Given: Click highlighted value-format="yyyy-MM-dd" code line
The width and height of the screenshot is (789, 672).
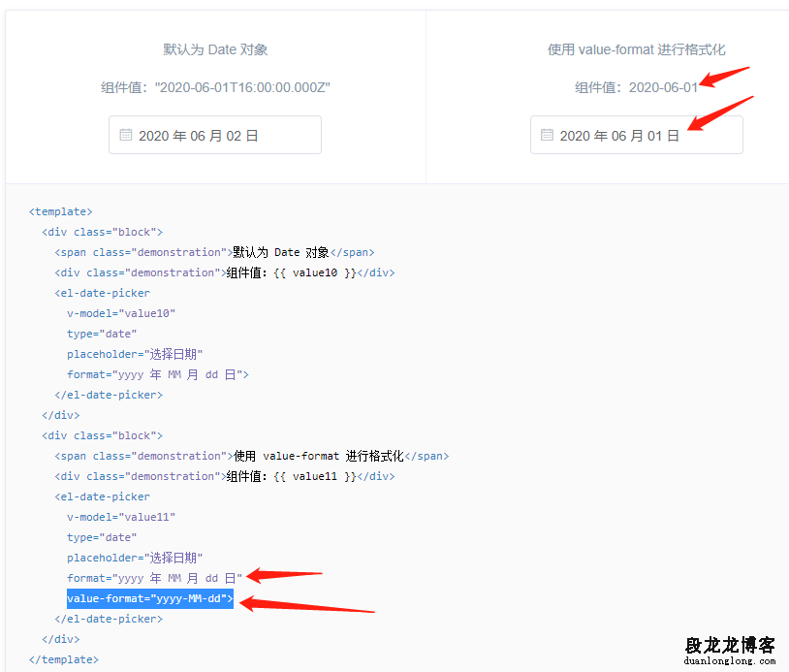Looking at the screenshot, I should coord(150,598).
